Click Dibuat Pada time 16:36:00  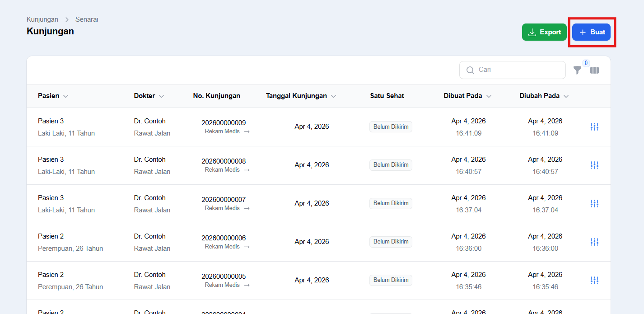(x=468, y=248)
